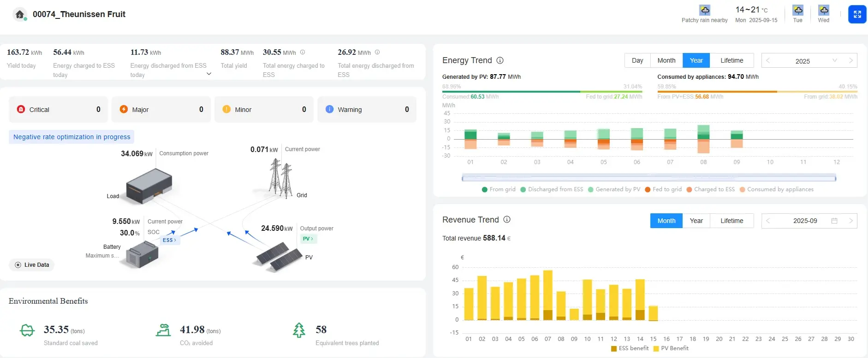
Task: Click the fullscreen expand icon
Action: (x=857, y=14)
